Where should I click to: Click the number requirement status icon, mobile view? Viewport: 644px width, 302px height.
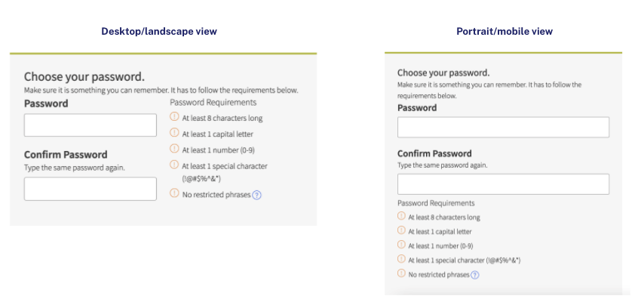[401, 245]
